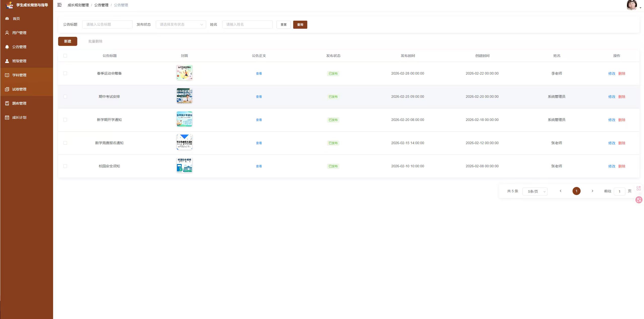The image size is (644, 319).
Task: Open 班级管理 menu item
Action: click(x=27, y=61)
